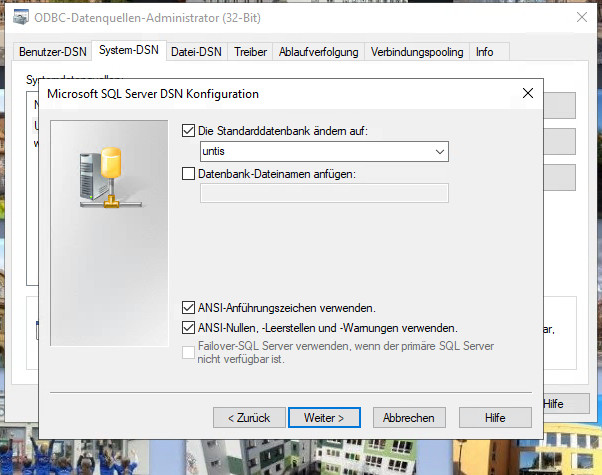Click the disabled Failover-SQL Server checkbox
Screen dimensions: 602x475
pyautogui.click(x=188, y=352)
